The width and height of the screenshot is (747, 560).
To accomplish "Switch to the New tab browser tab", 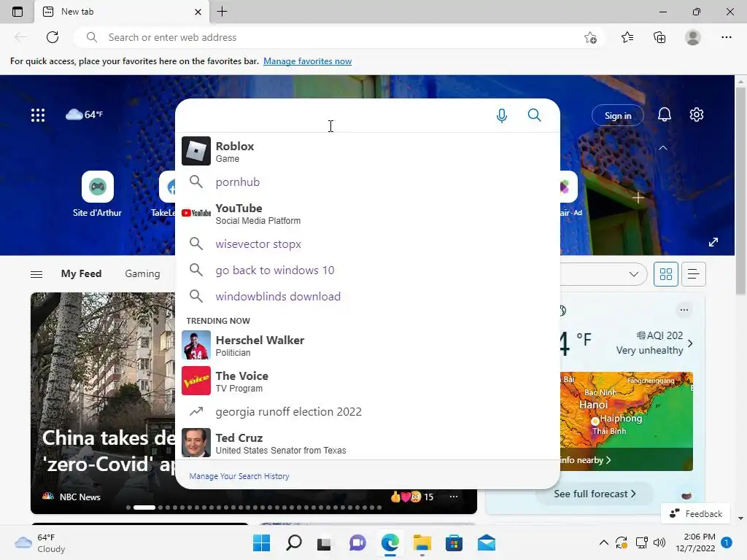I will 122,12.
